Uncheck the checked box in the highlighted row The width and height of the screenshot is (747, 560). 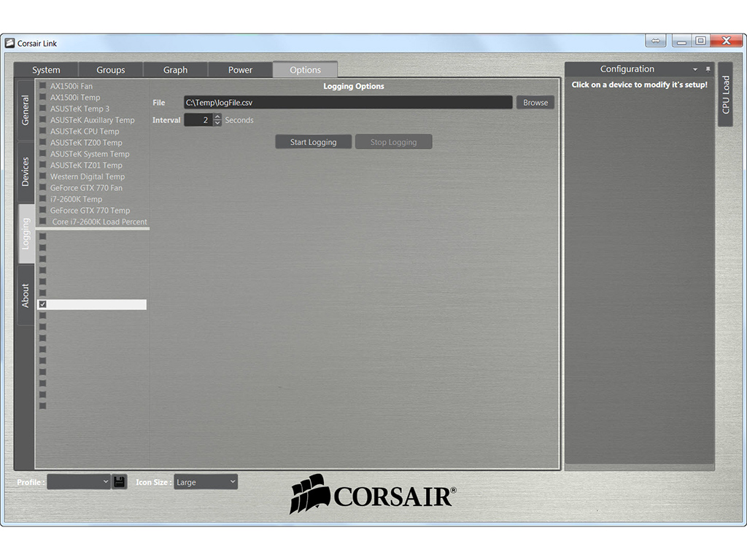tap(43, 304)
